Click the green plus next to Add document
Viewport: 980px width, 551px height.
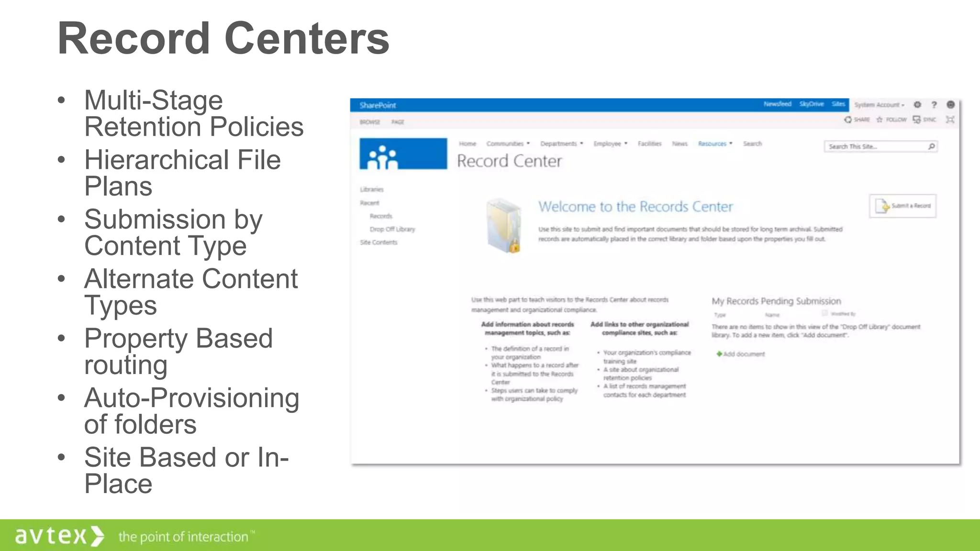719,354
